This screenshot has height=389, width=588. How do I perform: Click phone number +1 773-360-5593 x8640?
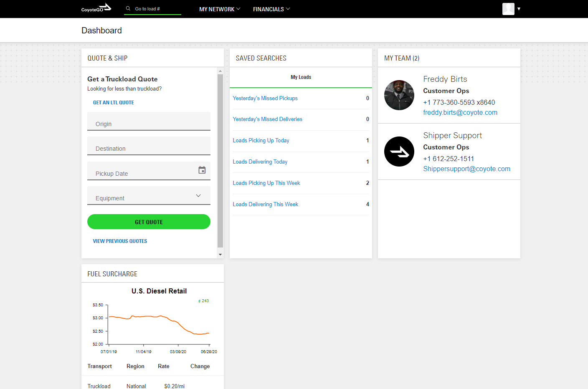click(459, 103)
